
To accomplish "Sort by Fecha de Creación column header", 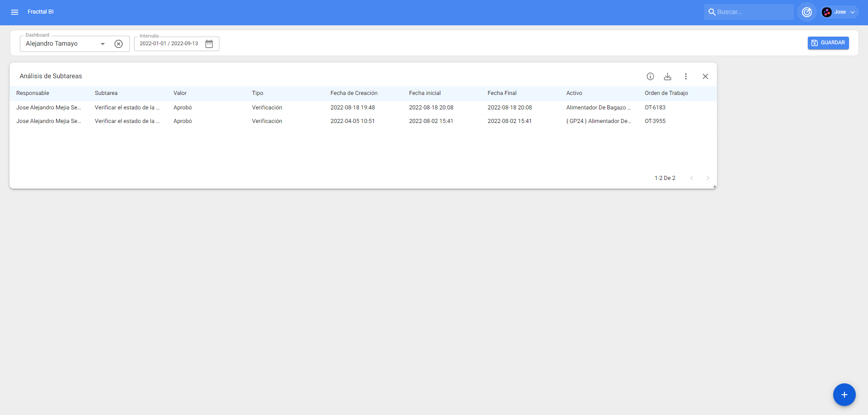I will 353,93.
